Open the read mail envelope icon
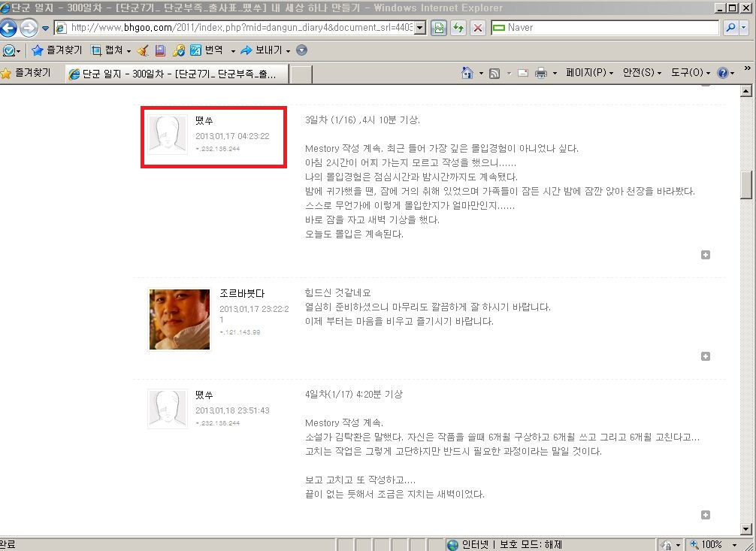 click(522, 74)
